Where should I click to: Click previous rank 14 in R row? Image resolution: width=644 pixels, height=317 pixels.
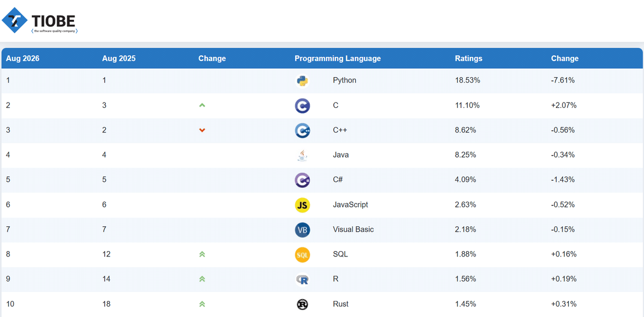click(106, 279)
